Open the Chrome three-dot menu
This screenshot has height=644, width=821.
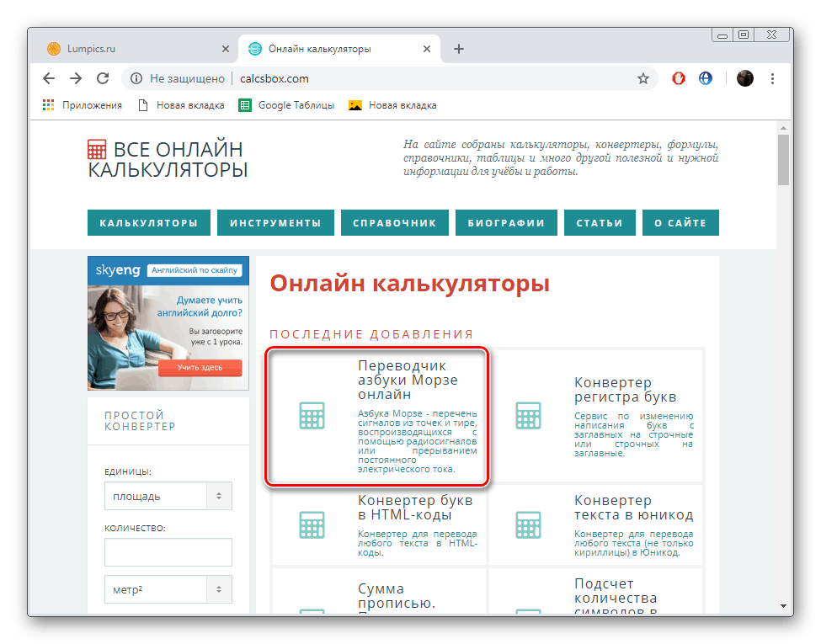[773, 78]
